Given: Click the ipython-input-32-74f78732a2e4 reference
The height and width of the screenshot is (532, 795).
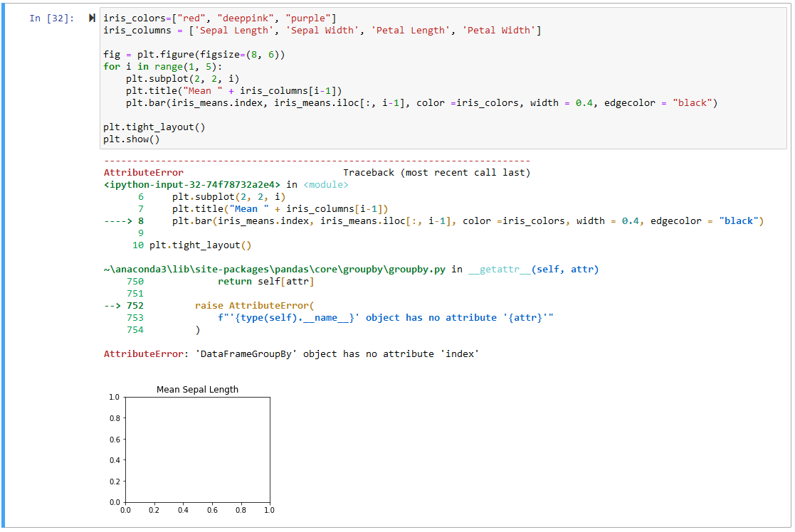Looking at the screenshot, I should tap(192, 184).
